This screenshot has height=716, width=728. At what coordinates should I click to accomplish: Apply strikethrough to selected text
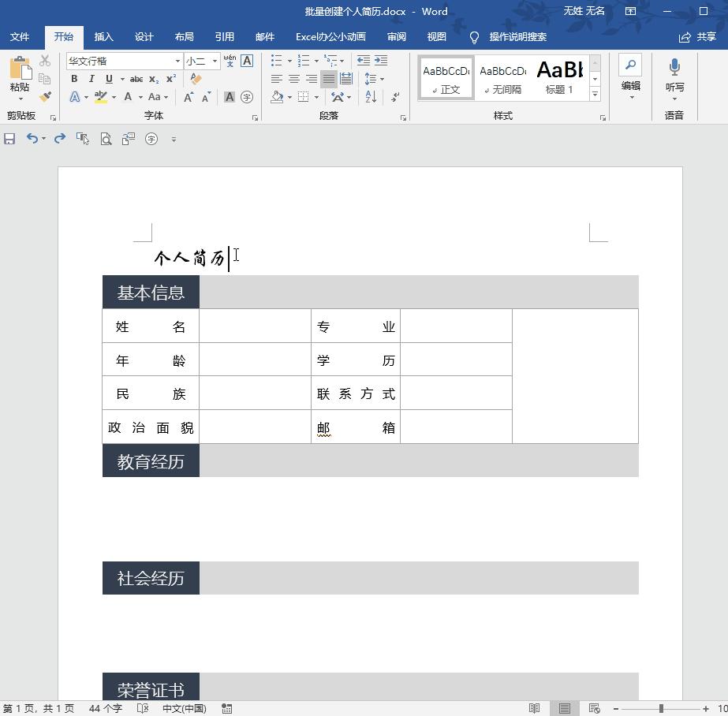pos(136,78)
